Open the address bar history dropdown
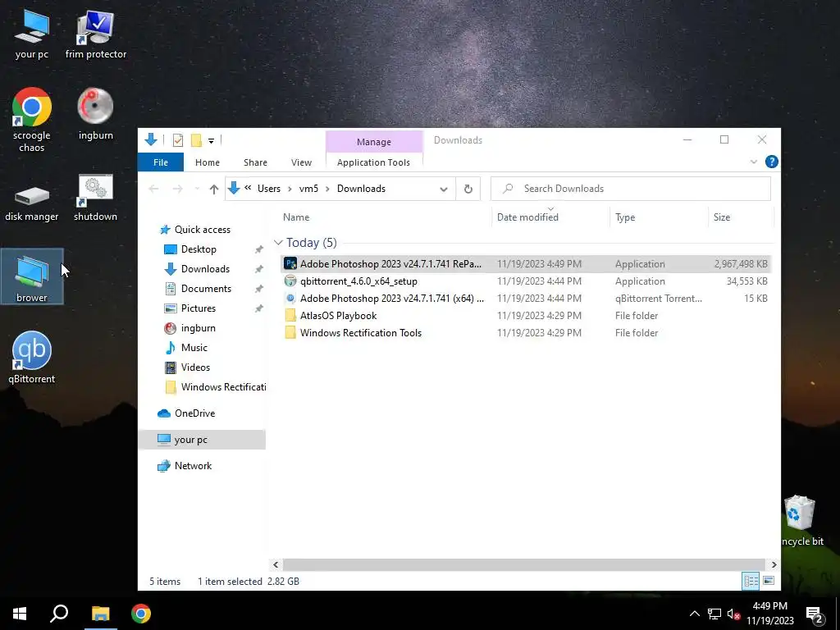840x630 pixels. (x=444, y=189)
